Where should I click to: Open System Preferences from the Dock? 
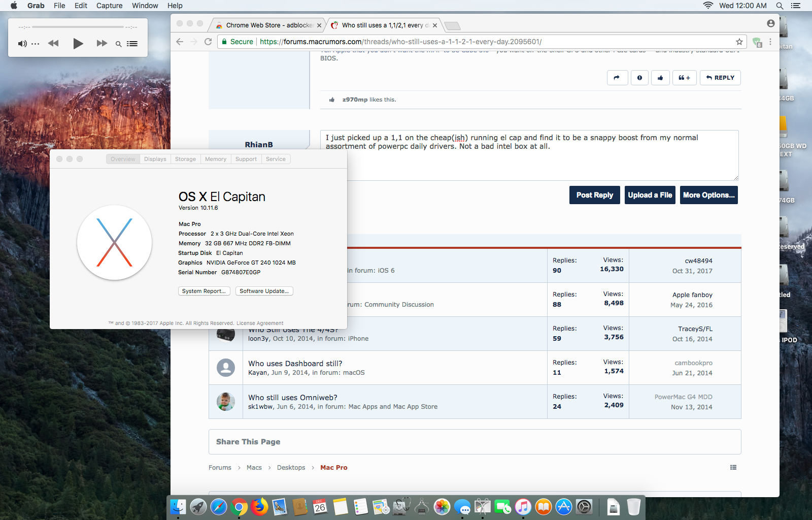584,506
